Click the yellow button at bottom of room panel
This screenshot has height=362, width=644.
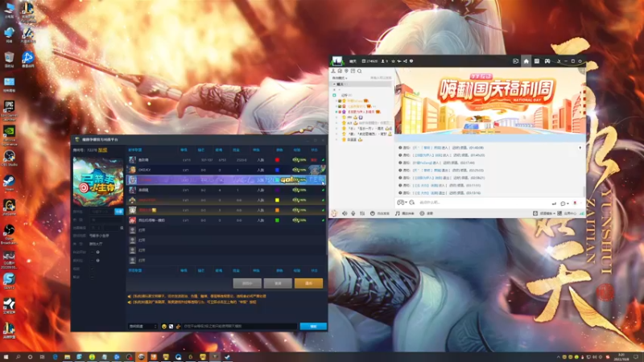[308, 283]
